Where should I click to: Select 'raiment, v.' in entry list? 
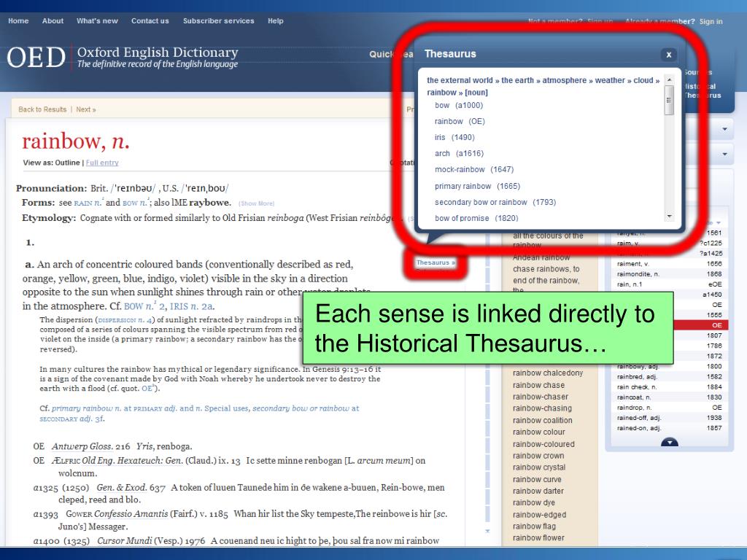[670, 264]
